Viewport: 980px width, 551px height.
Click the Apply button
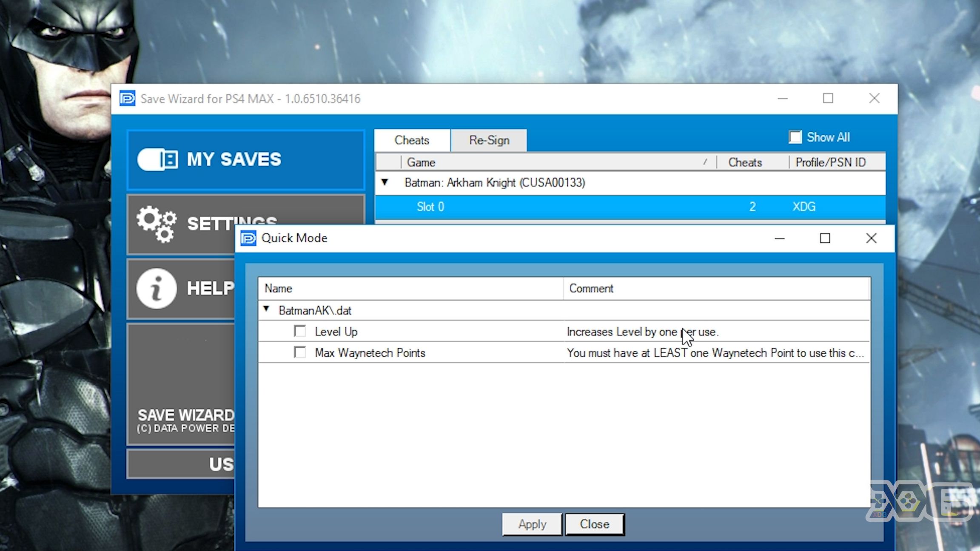click(532, 524)
